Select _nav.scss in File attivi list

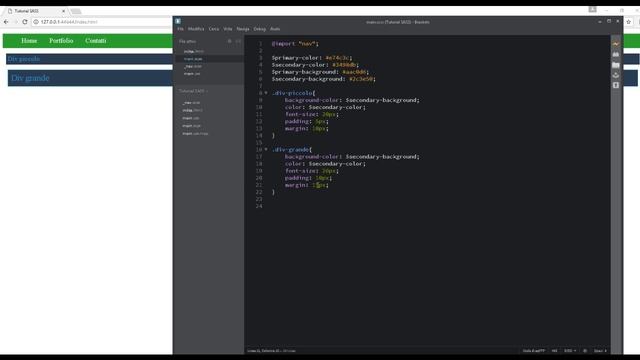pyautogui.click(x=193, y=66)
